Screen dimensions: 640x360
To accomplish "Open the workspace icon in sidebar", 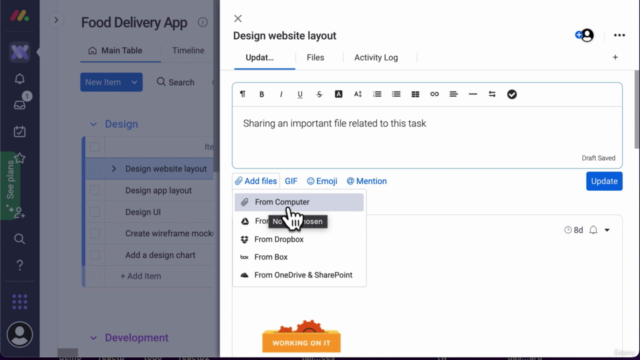I will [20, 52].
